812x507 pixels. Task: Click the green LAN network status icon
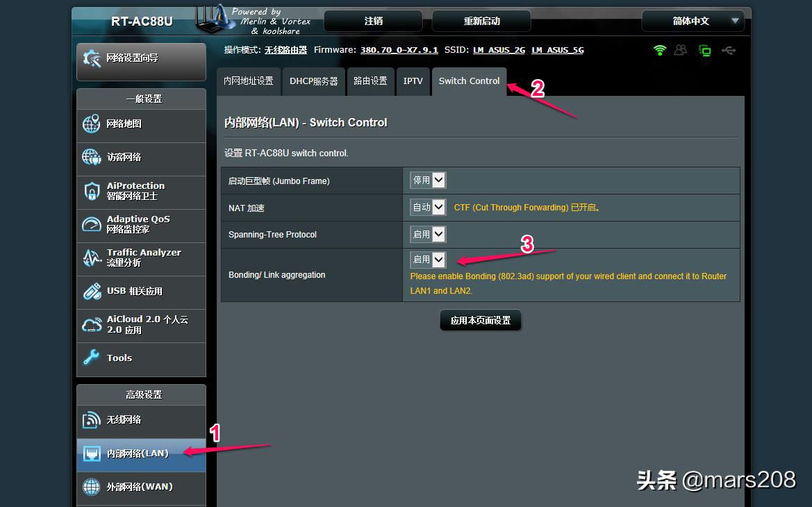point(705,51)
